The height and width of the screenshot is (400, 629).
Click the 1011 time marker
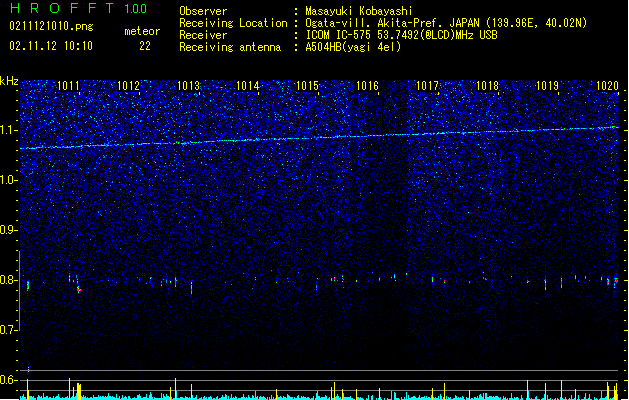pos(68,86)
